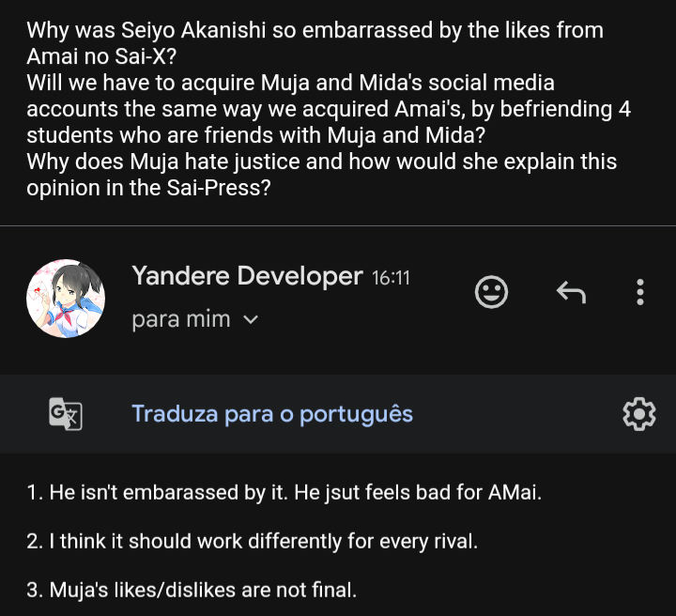This screenshot has width=676, height=616.
Task: Tap the 16:11 timestamp
Action: (391, 278)
